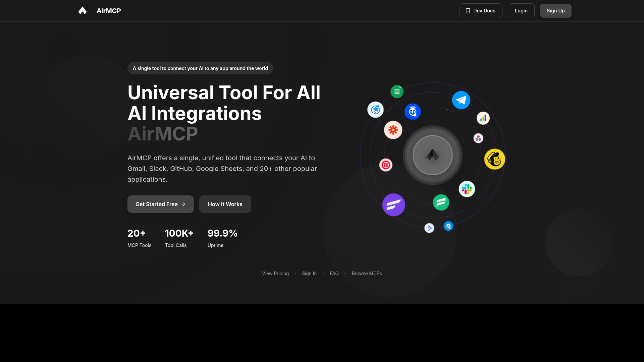The image size is (644, 362).
Task: Click the rocket icon in orbit
Action: (x=375, y=110)
